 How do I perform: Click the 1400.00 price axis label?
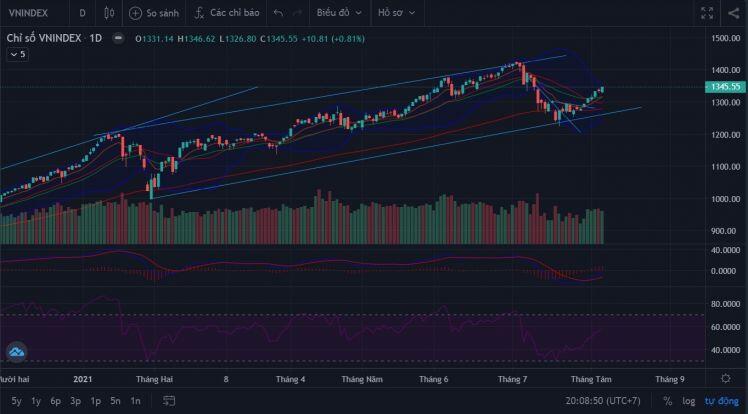pyautogui.click(x=726, y=70)
